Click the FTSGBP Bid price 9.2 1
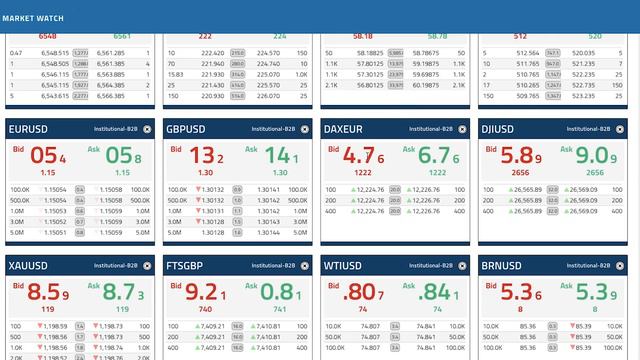Image resolution: width=640 pixels, height=360 pixels. coord(205,292)
